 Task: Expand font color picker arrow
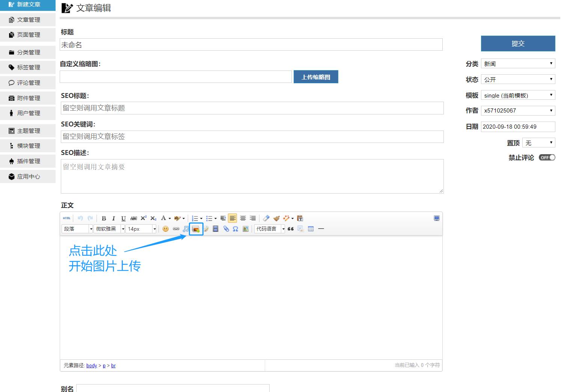[x=169, y=218]
